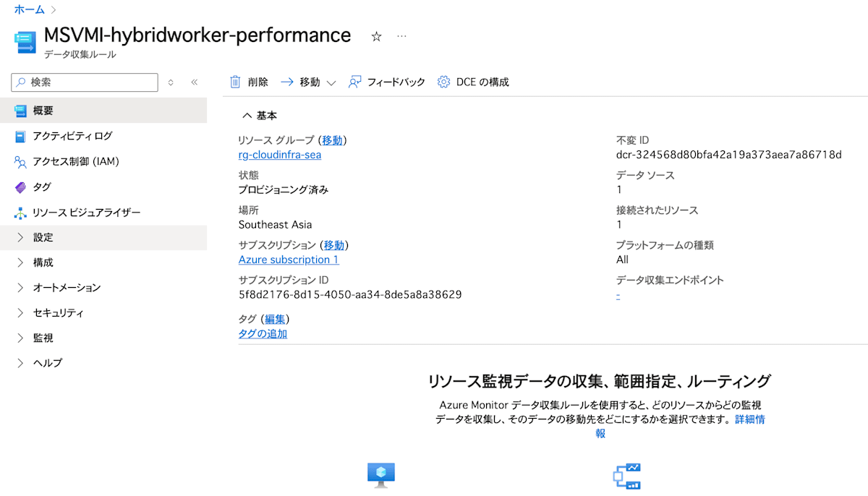Click the プロビジョニング済み status value
The width and height of the screenshot is (868, 496).
coord(284,189)
